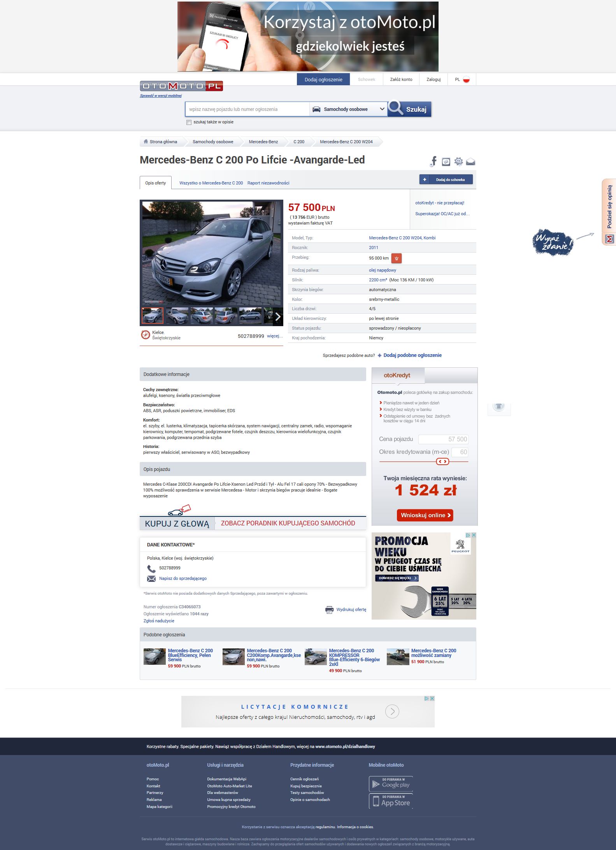
Task: Click the printer icon beside Wydrukuj ofertę
Action: 329,609
